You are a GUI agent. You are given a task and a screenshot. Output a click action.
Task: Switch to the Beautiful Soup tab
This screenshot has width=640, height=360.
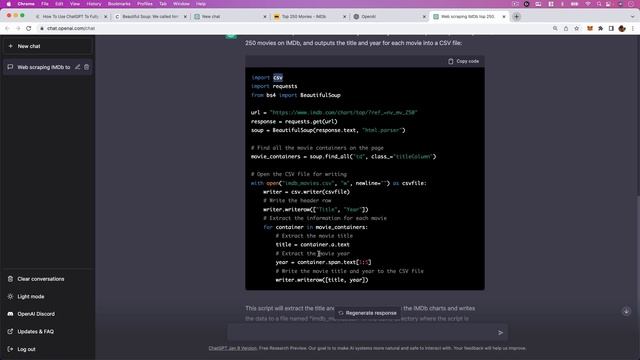point(150,17)
